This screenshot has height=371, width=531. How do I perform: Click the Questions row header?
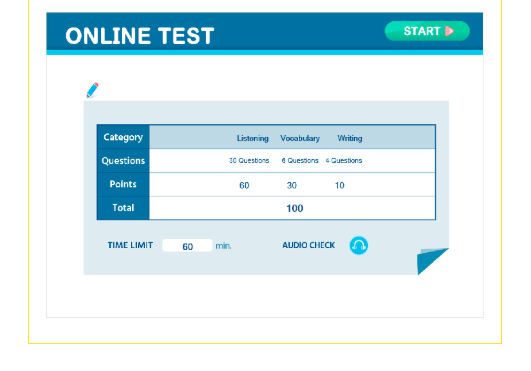click(123, 161)
